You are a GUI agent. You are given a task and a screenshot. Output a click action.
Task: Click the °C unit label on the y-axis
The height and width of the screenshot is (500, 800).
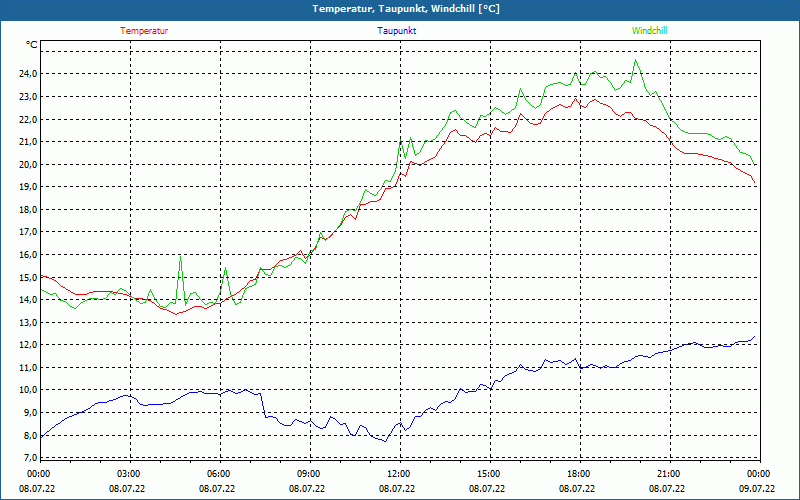[32, 45]
